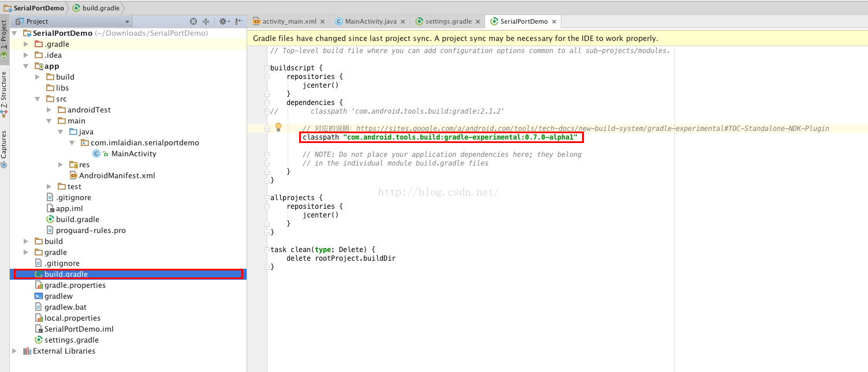The image size is (868, 372).
Task: Switch to the MainActivity.java tab
Action: (x=370, y=21)
